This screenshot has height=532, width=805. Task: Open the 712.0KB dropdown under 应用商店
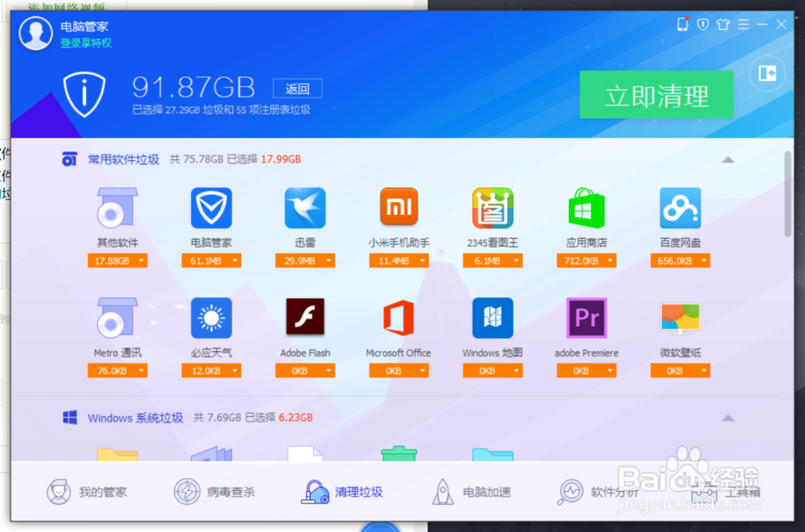tap(586, 261)
